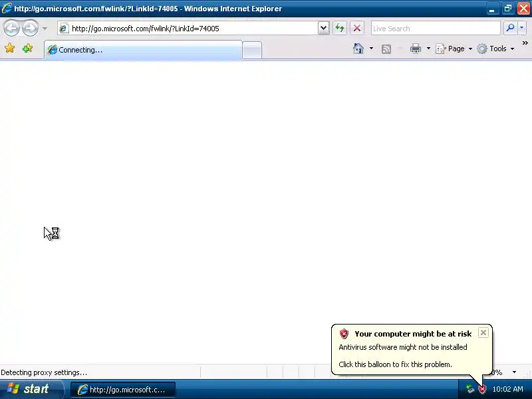Click the Search magnifier button
532x399 pixels.
(510, 28)
